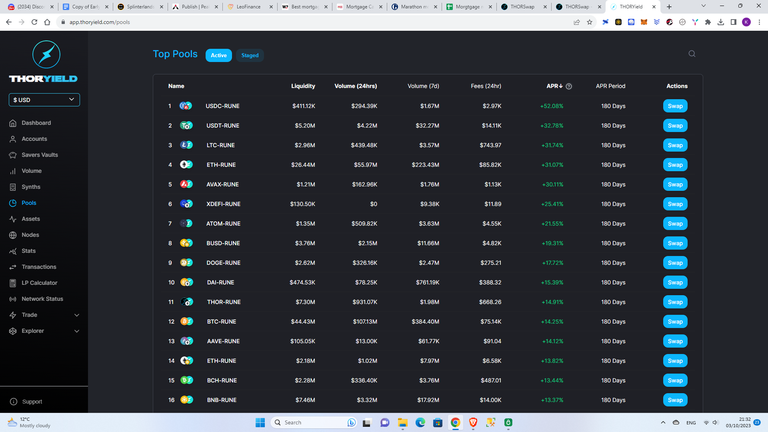Open the $ USD currency dropdown
Viewport: 768px width, 432px height.
pyautogui.click(x=44, y=100)
